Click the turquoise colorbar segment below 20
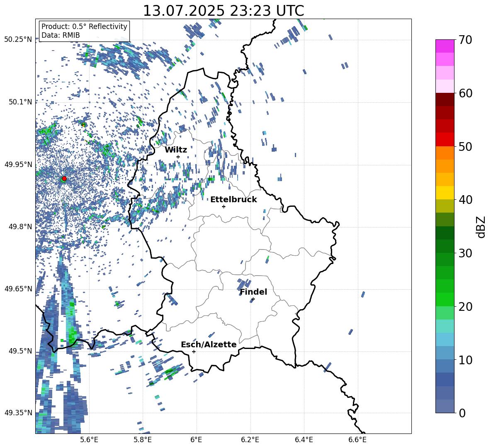 point(445,326)
